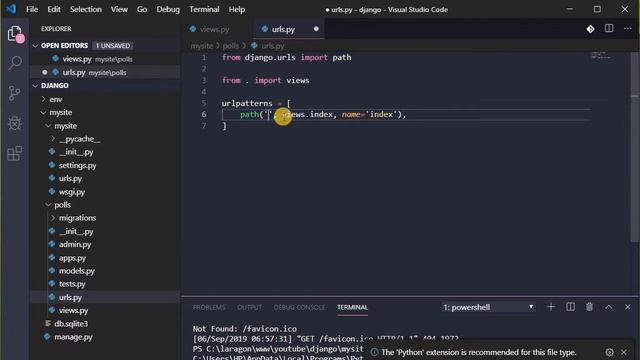Open the powershell terminal selector dropdown

[488, 307]
